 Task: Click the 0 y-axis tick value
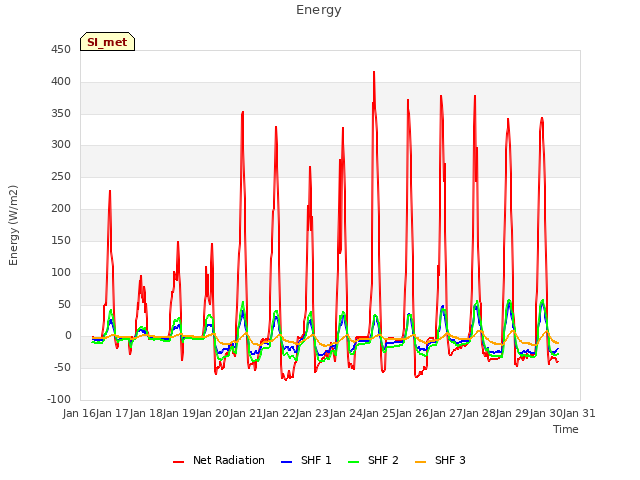[x=68, y=336]
